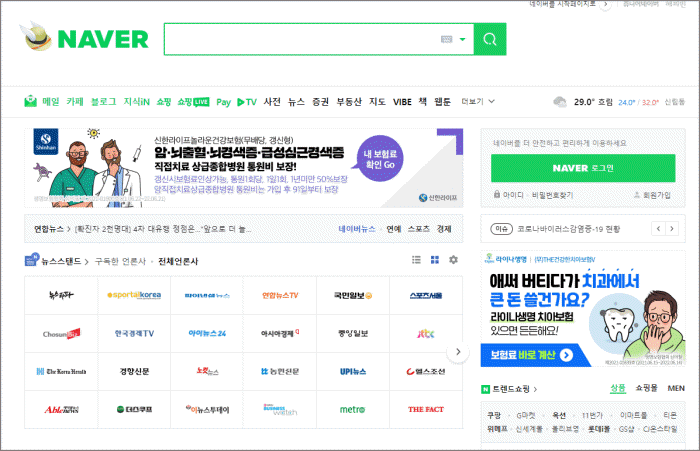Open the TV play icon link
The height and width of the screenshot is (451, 700).
click(x=246, y=102)
